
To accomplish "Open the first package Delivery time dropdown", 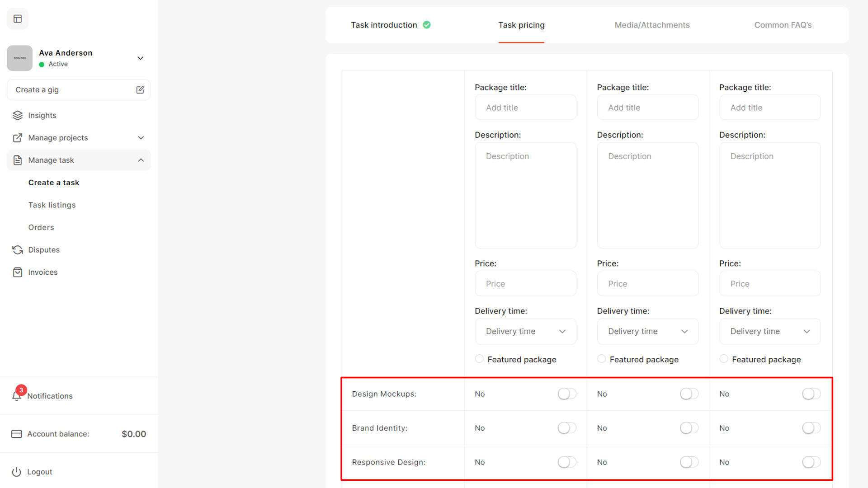I will 525,331.
